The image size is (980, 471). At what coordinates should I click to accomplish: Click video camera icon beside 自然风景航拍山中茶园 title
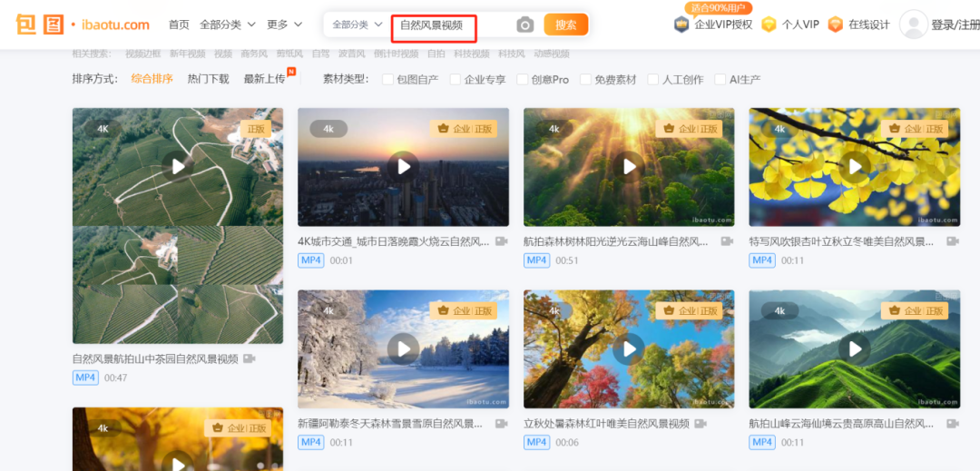(x=250, y=358)
